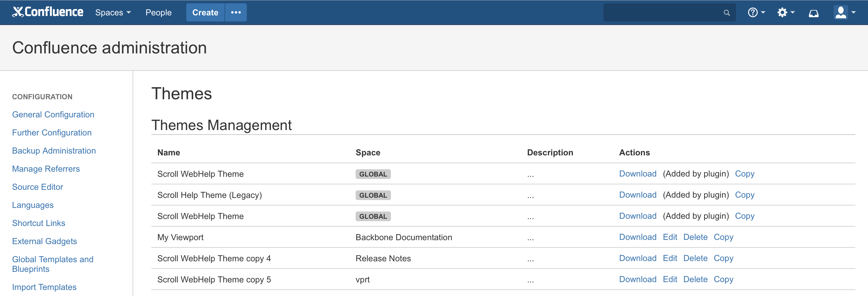Click the ellipsis button next to Create
The width and height of the screenshot is (868, 296).
click(x=235, y=12)
